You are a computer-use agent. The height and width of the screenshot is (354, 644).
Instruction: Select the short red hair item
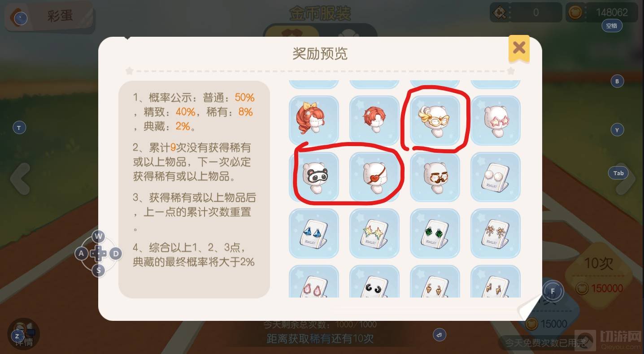[x=374, y=120]
